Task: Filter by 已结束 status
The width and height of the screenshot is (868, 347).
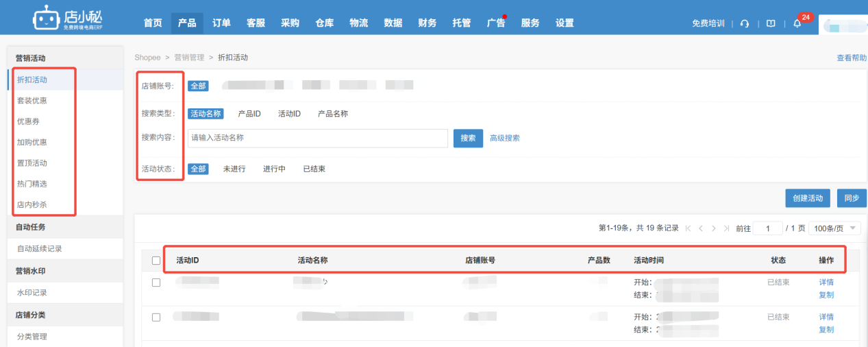Action: coord(314,169)
